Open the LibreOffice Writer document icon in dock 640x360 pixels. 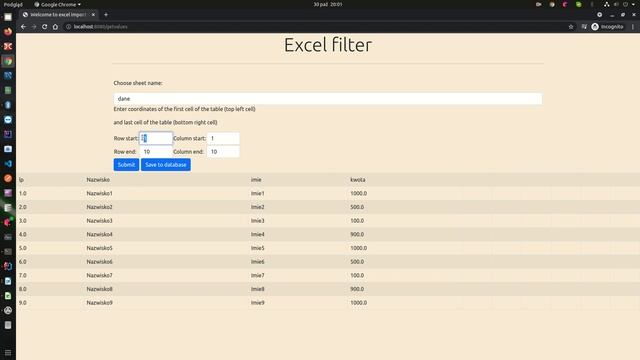[8, 281]
